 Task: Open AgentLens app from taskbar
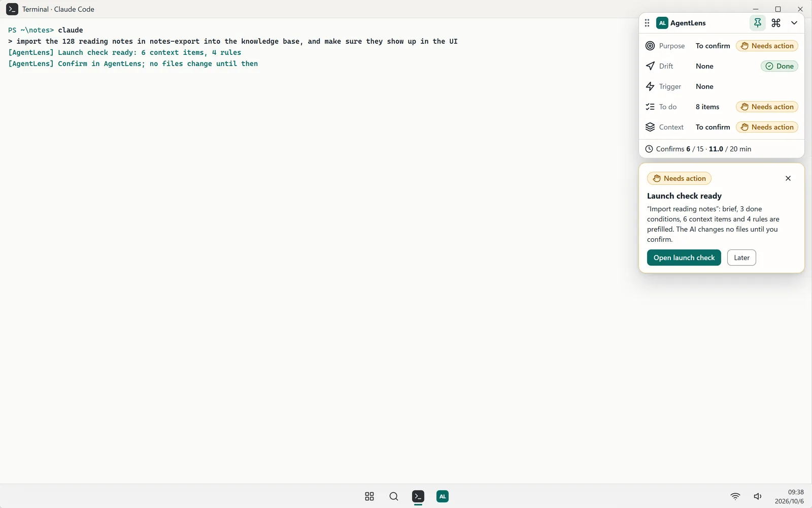(x=443, y=496)
